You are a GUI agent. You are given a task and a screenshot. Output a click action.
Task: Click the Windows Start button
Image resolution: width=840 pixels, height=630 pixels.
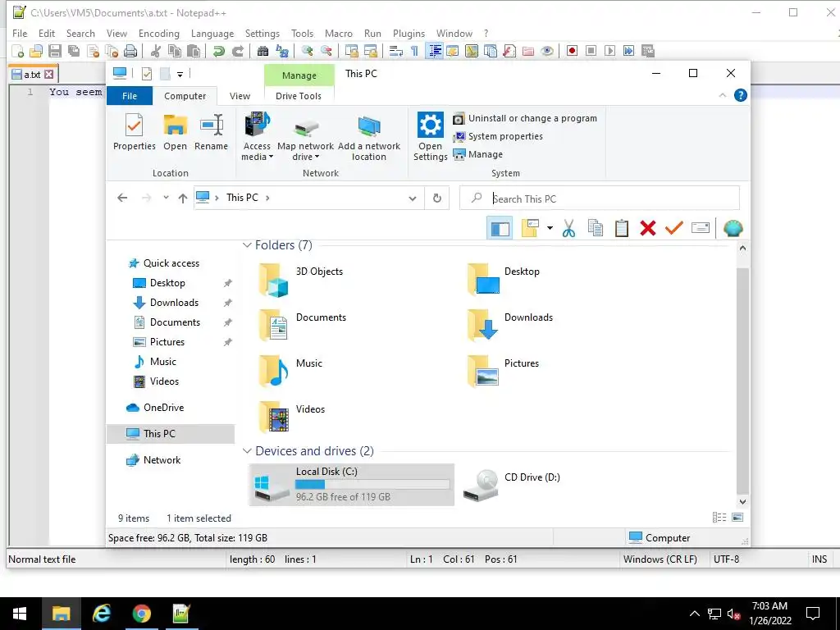click(x=20, y=614)
